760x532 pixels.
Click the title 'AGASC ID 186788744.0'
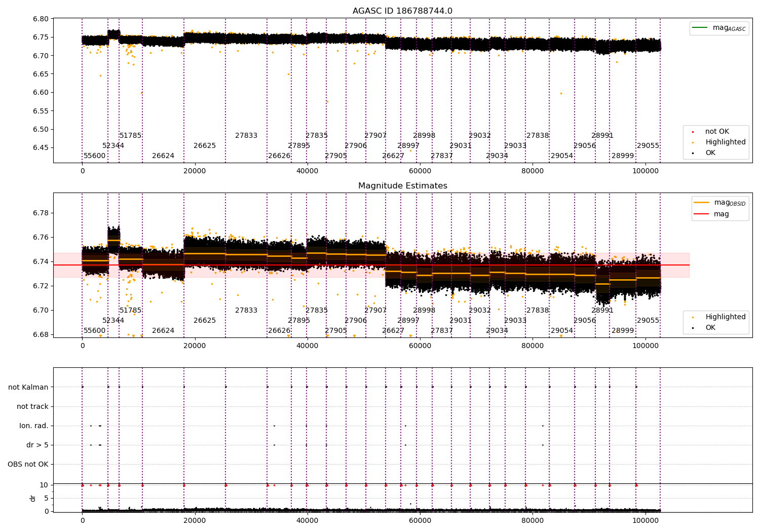coord(402,11)
